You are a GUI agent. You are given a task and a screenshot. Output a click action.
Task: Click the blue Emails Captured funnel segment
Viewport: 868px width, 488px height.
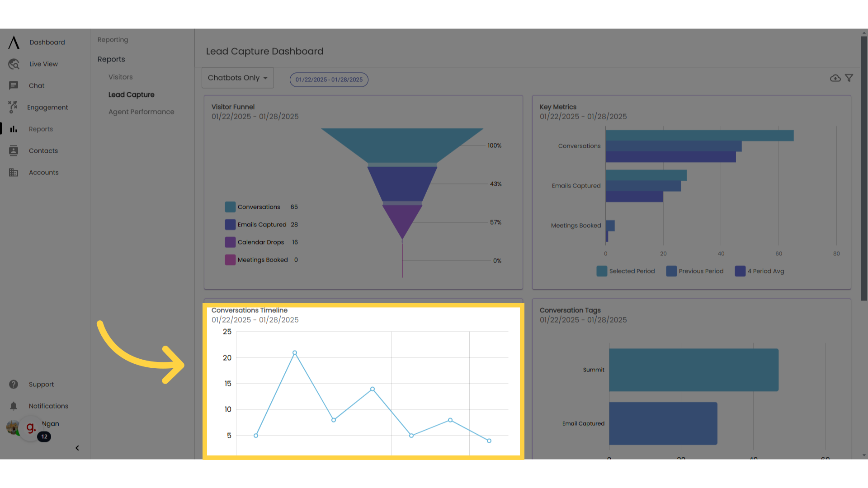point(402,183)
